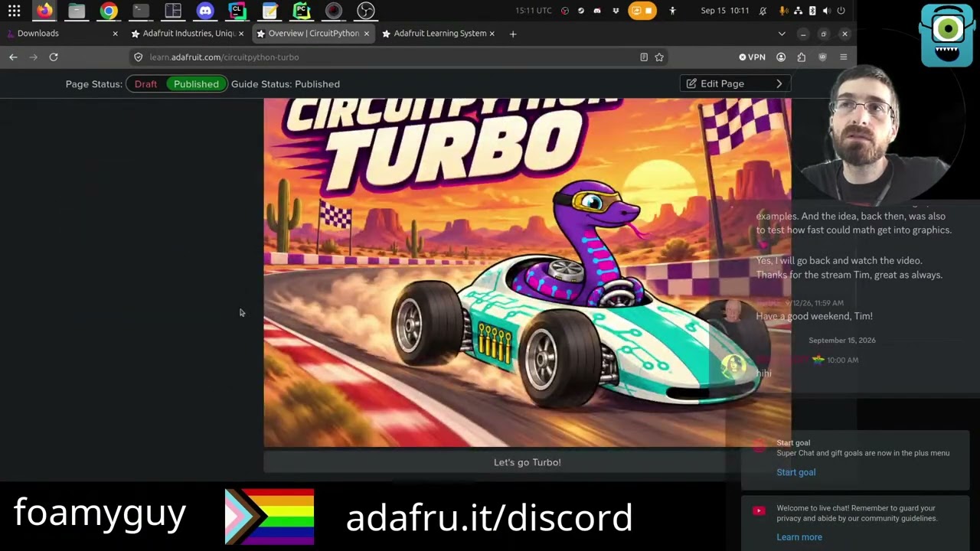This screenshot has height=551, width=980.
Task: Open the Files manager icon
Action: (x=77, y=11)
